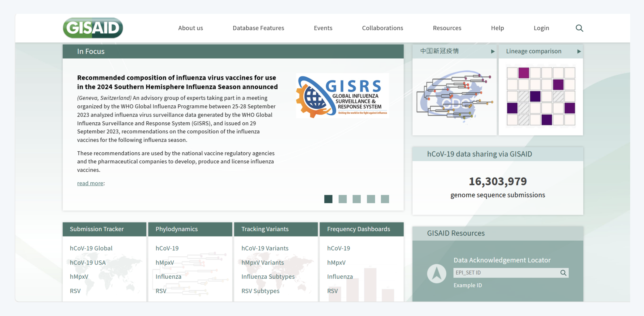Click the EPI_SET ID input field
This screenshot has width=644, height=316.
click(x=505, y=273)
